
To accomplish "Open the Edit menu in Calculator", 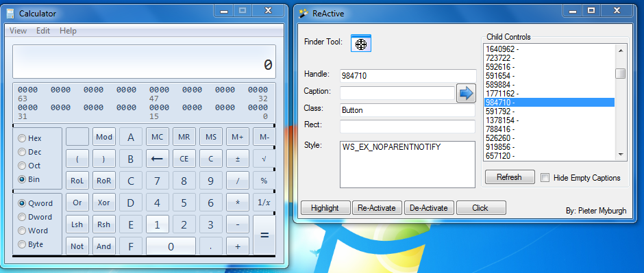I will [x=43, y=31].
